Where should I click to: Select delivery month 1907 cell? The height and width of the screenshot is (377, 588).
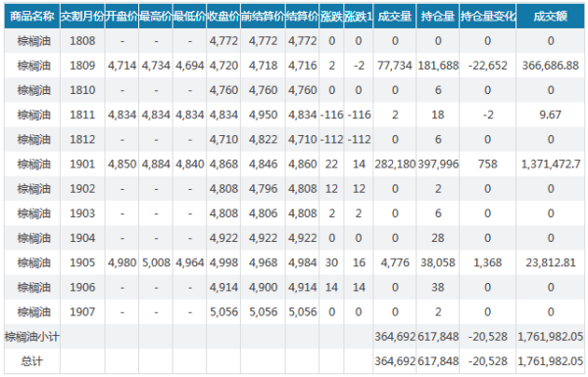[82, 312]
